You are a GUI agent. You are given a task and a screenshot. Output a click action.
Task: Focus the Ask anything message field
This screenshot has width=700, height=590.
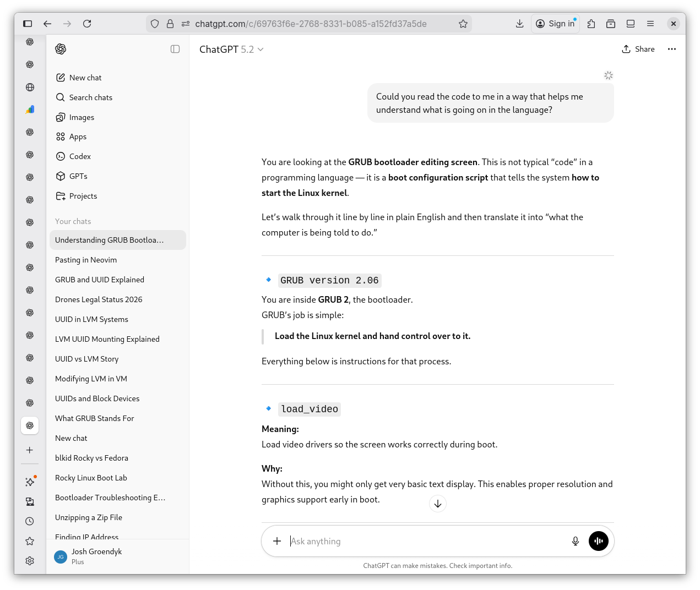click(x=424, y=541)
